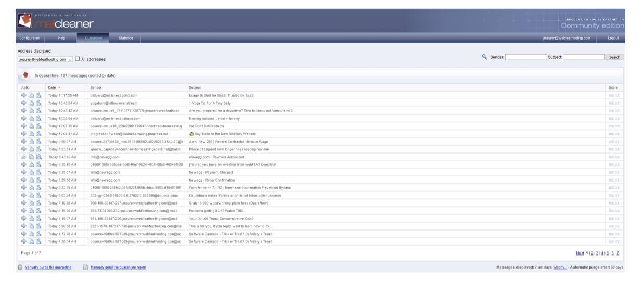Viewport: 644px width, 281px height.
Task: Go to the Next page of results
Action: 580,253
